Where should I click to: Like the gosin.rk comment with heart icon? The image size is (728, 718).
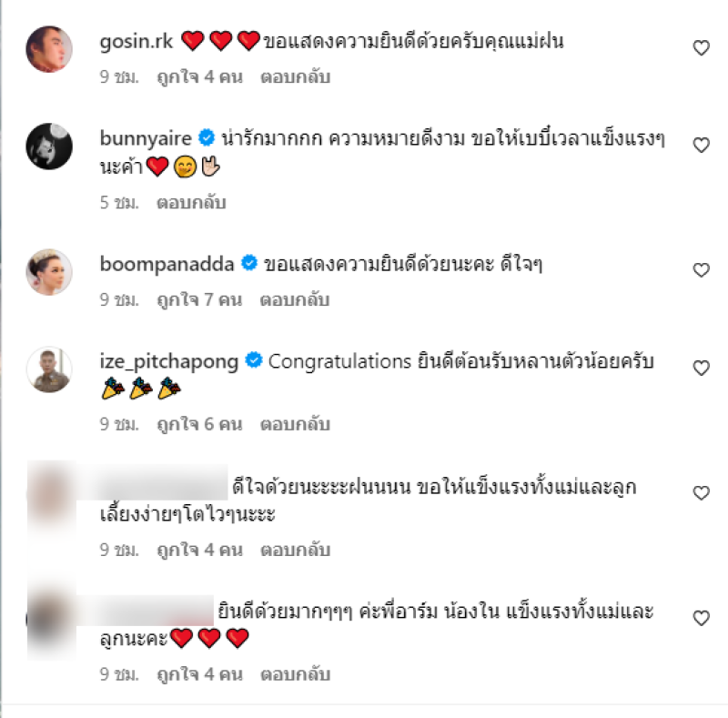[701, 48]
